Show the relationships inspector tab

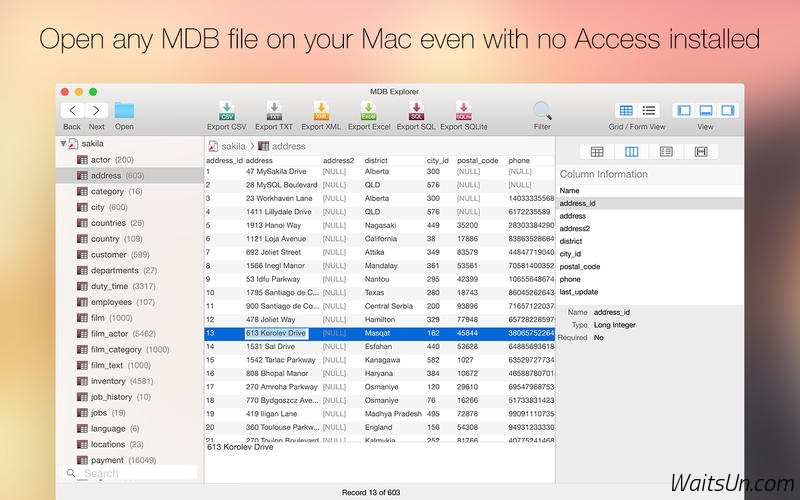[701, 152]
